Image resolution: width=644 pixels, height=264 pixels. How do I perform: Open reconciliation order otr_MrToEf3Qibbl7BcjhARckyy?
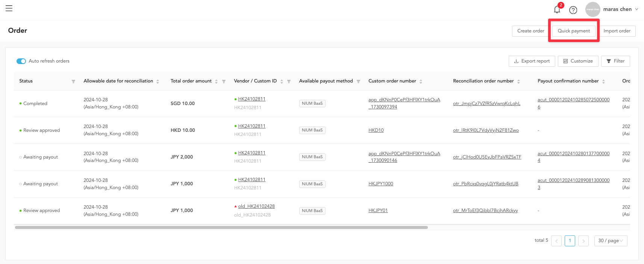pos(485,211)
